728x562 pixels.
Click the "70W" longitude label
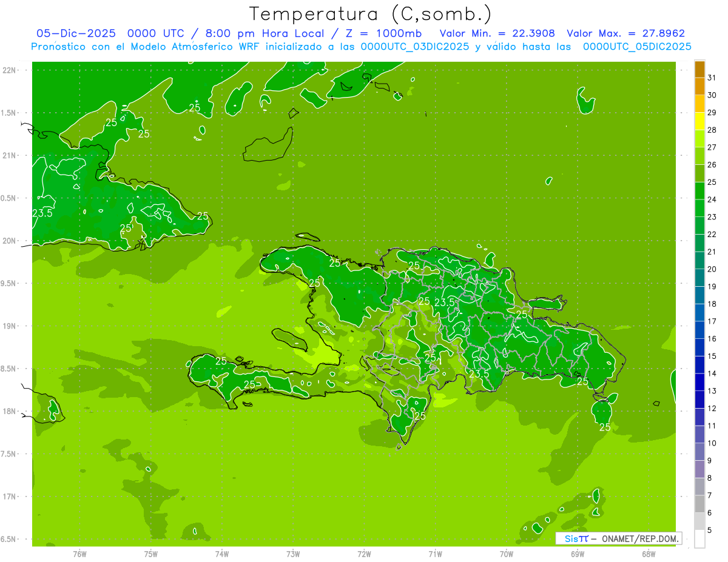[x=507, y=554]
